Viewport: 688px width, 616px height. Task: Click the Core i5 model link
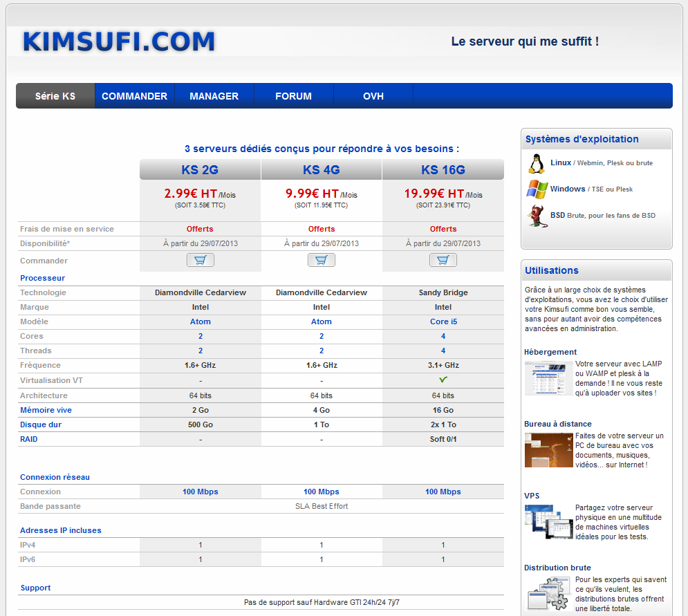(x=443, y=321)
